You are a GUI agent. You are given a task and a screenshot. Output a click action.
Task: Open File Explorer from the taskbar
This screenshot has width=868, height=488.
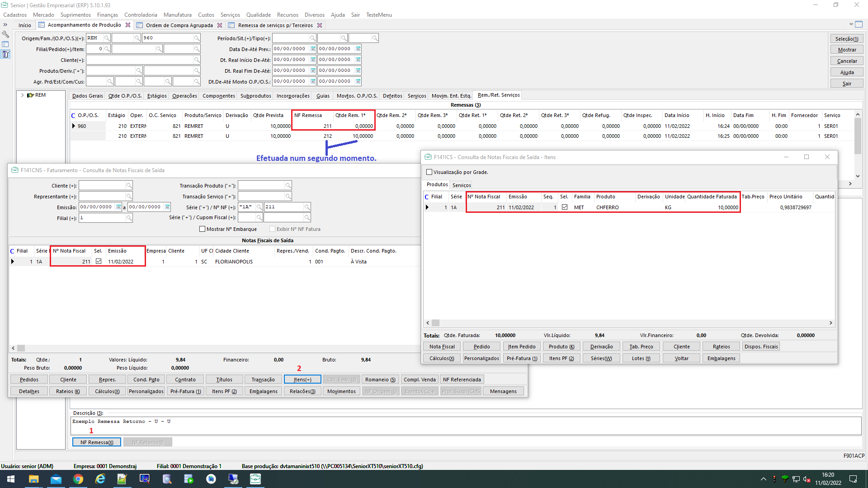click(34, 479)
